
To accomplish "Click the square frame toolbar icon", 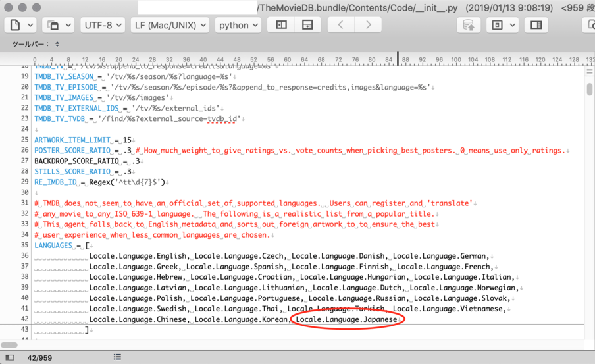I will (497, 25).
